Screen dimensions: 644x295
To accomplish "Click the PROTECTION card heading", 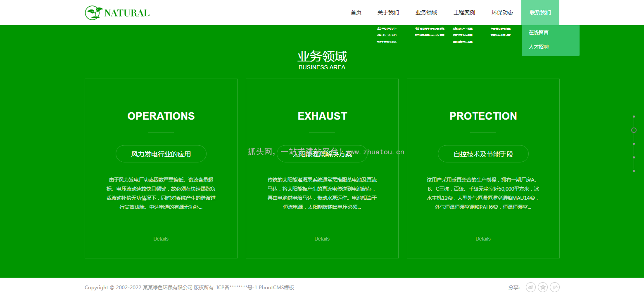I will pyautogui.click(x=483, y=116).
